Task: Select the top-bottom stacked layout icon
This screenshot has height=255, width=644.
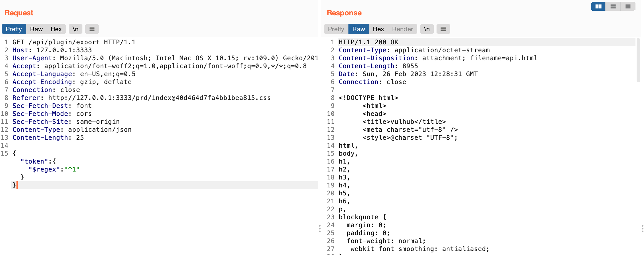Action: tap(613, 6)
